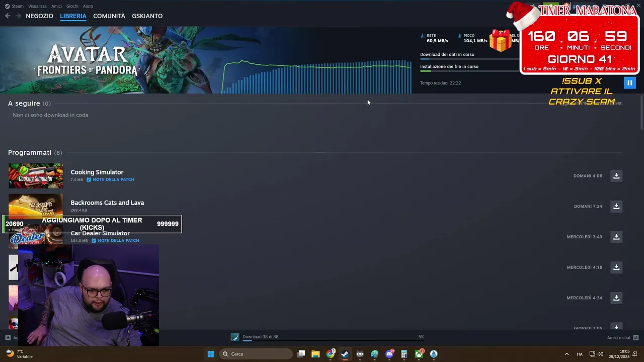The image size is (644, 362).
Task: Click the ITA language indicator
Action: [x=580, y=354]
